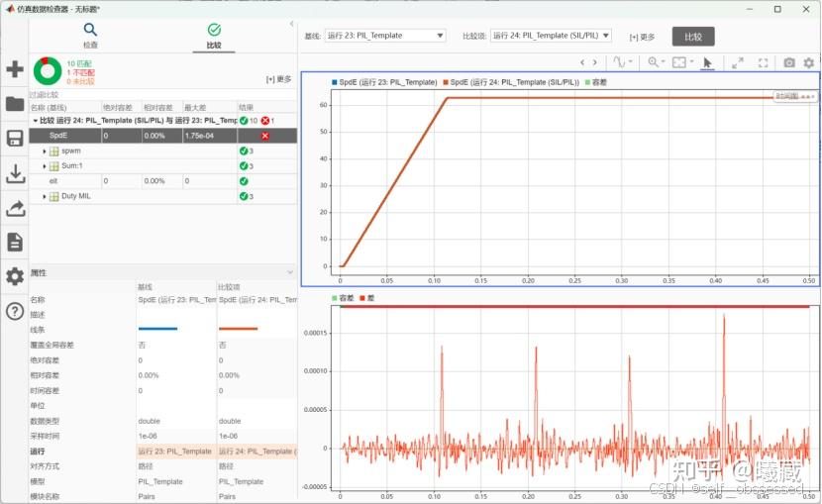Open the folder icon in sidebar

(15, 104)
